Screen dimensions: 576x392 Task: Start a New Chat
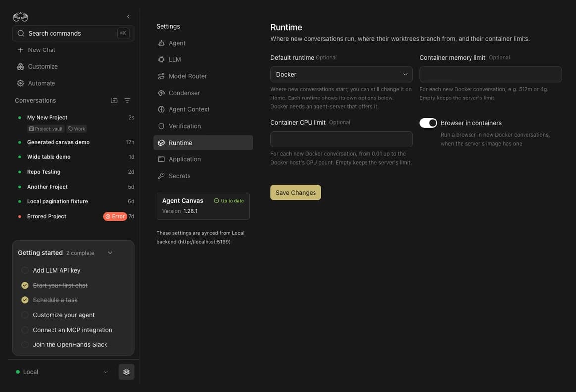tap(73, 50)
